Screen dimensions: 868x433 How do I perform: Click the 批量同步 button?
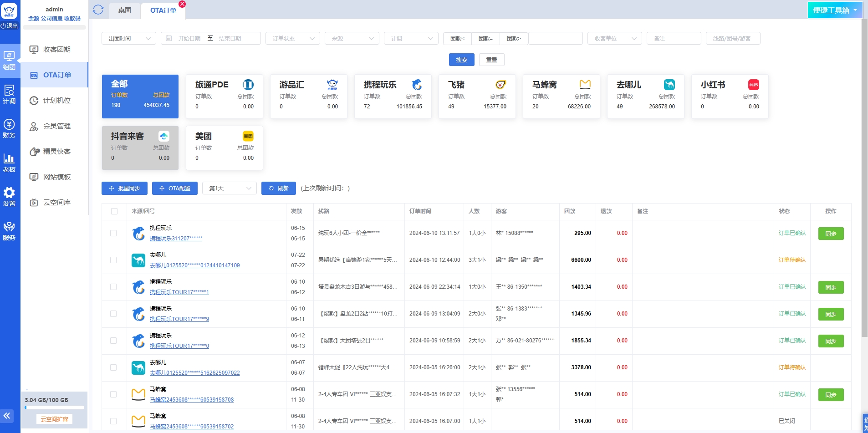tap(124, 188)
